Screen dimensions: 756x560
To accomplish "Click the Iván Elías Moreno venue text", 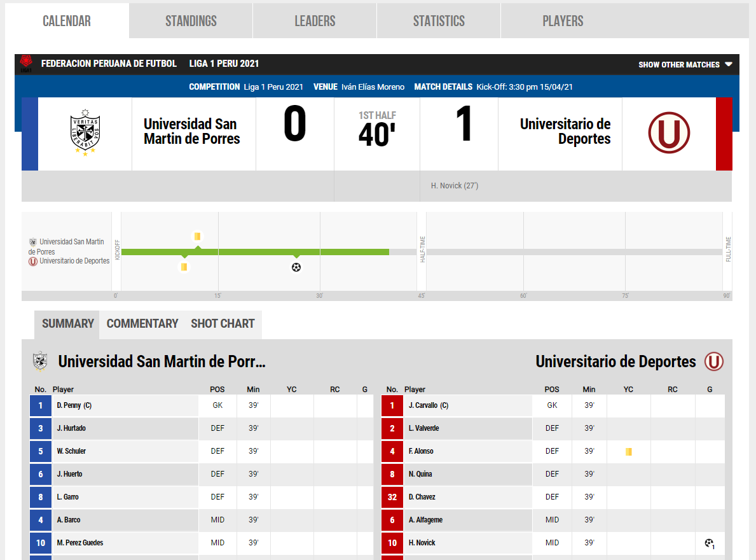I will [373, 87].
